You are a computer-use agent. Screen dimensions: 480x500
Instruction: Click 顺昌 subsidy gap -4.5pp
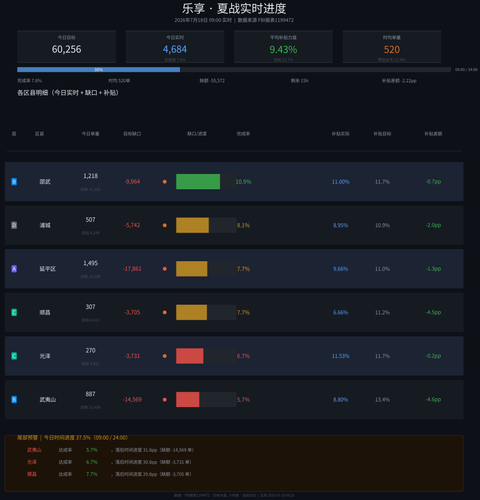tap(433, 312)
